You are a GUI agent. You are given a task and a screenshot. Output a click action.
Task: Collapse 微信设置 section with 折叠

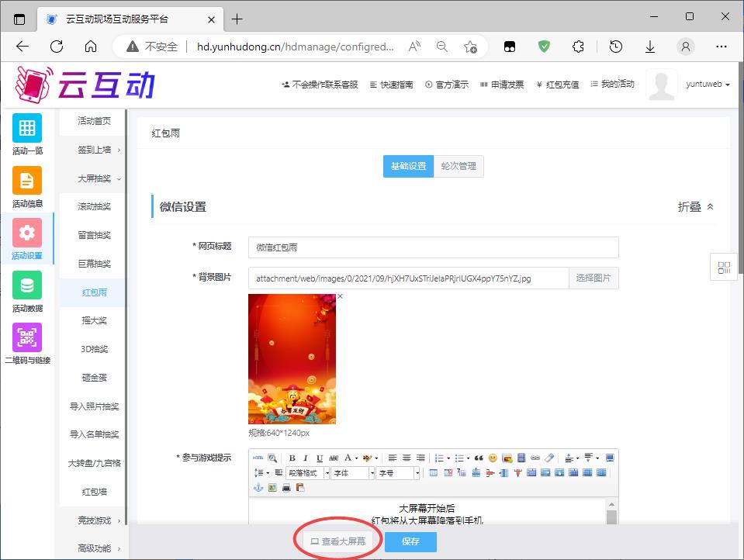pyautogui.click(x=695, y=207)
